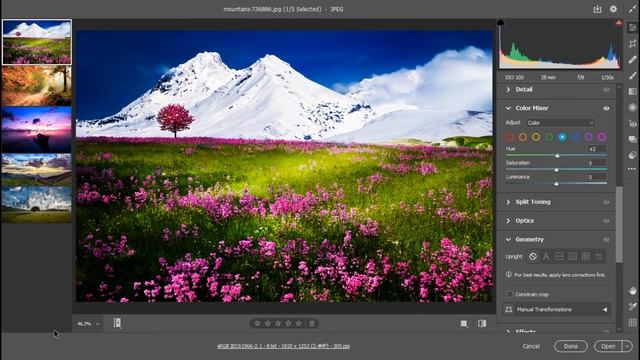
Task: Expand the Optics panel
Action: coord(508,221)
